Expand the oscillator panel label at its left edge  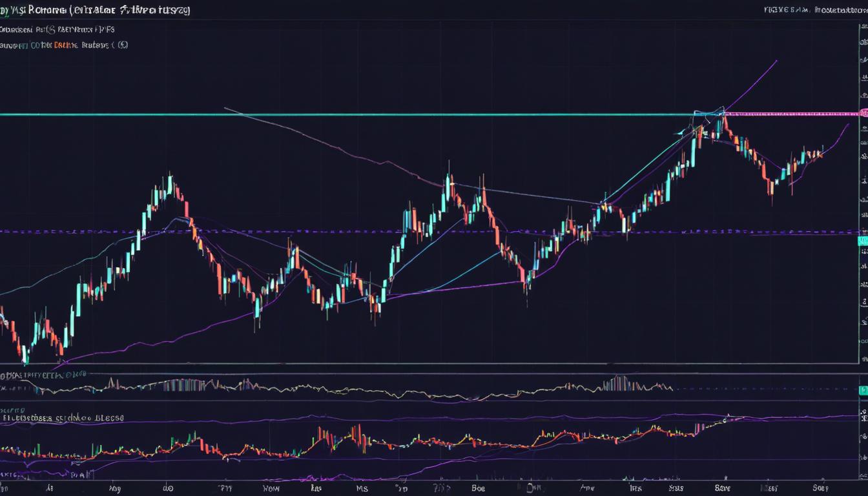39,374
